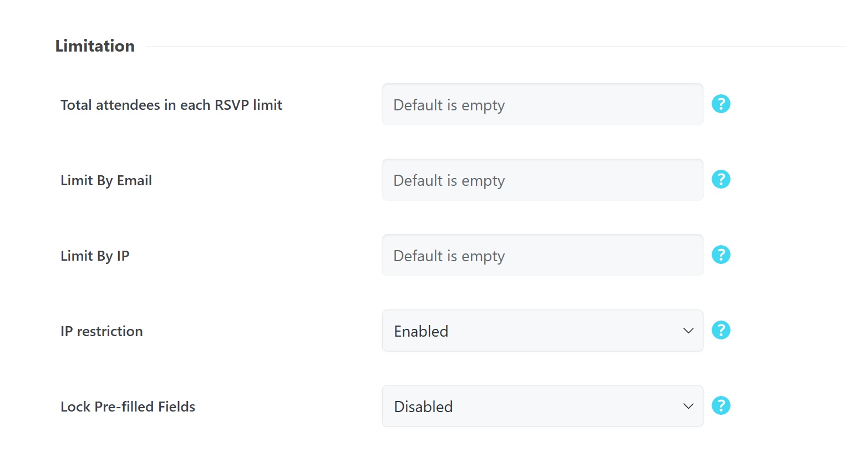Click the Total attendees in each RSVP limit label
The height and width of the screenshot is (457, 868).
click(x=171, y=104)
